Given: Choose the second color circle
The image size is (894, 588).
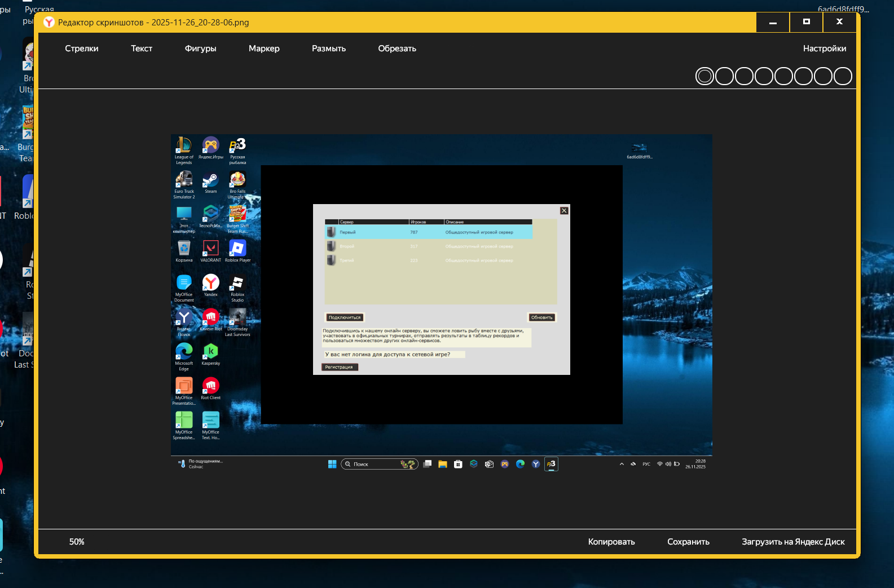Looking at the screenshot, I should pyautogui.click(x=724, y=76).
